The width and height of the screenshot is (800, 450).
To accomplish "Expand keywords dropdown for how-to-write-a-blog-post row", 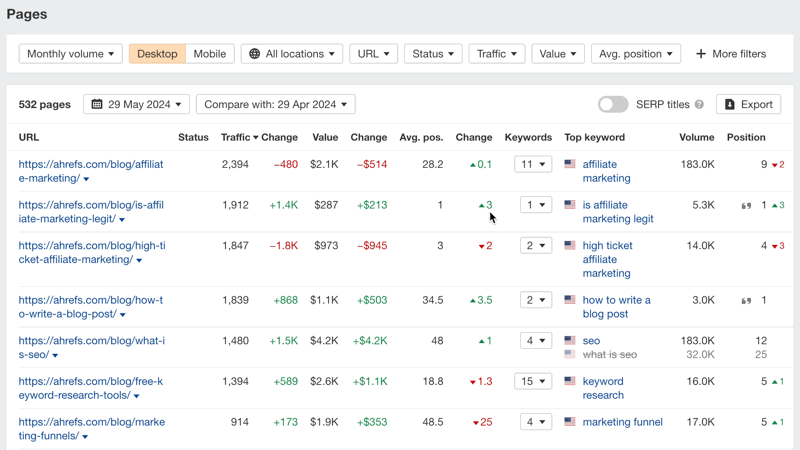I will 536,300.
